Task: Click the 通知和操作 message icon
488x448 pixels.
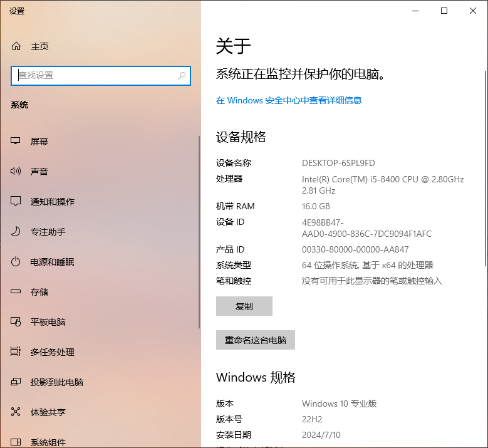Action: [16, 201]
